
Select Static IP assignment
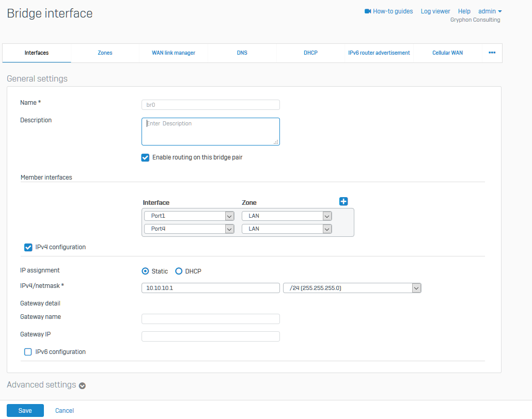tap(145, 271)
